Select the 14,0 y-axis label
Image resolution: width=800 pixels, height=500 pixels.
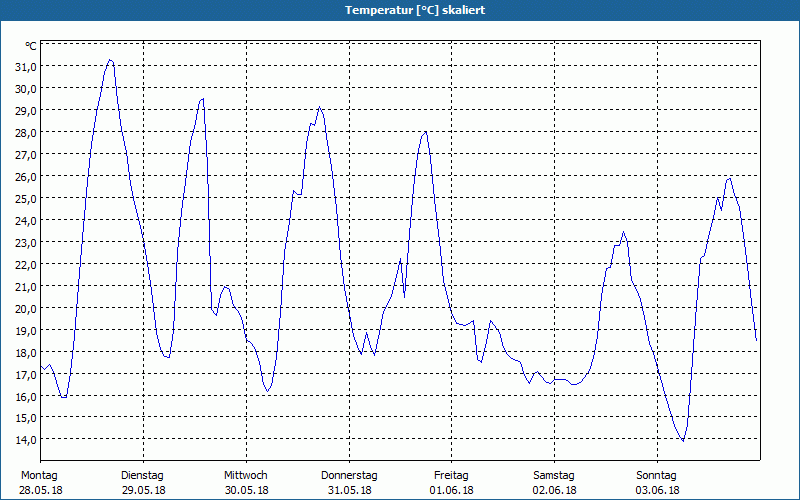(x=25, y=440)
